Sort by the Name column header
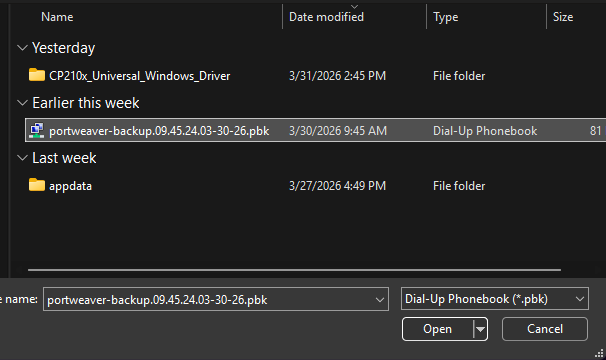Viewport: 606px width, 360px height. pyautogui.click(x=57, y=17)
